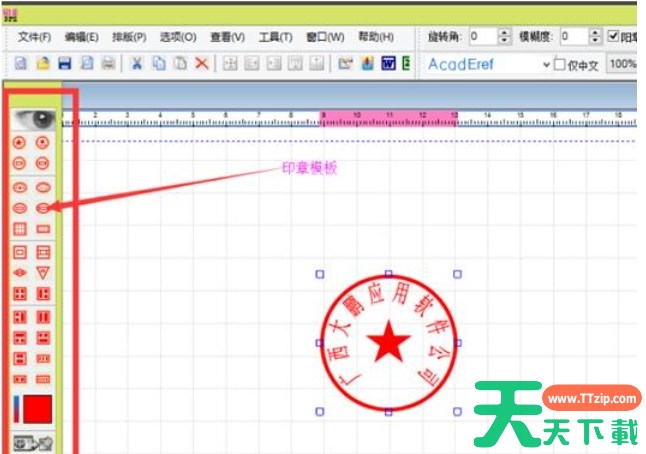Open the 编辑(E) menu
The width and height of the screenshot is (646, 454).
[x=82, y=37]
